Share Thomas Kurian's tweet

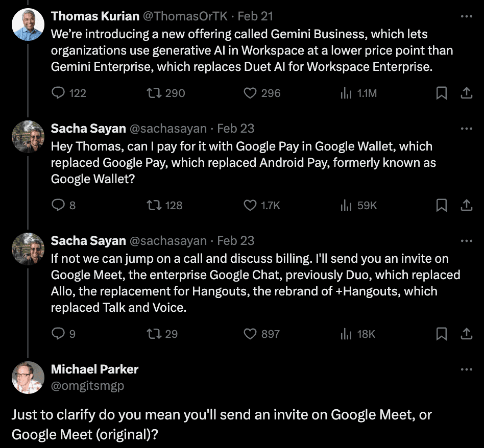pos(466,93)
